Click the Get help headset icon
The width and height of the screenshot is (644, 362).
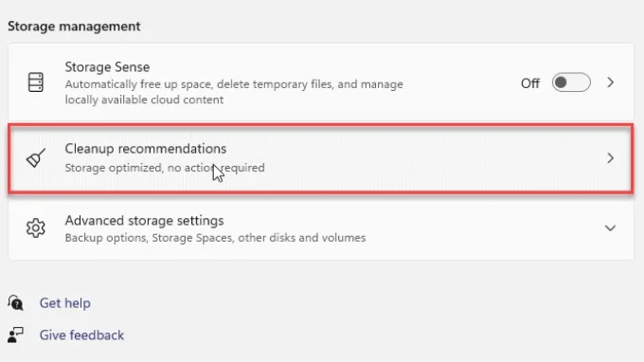[x=15, y=303]
